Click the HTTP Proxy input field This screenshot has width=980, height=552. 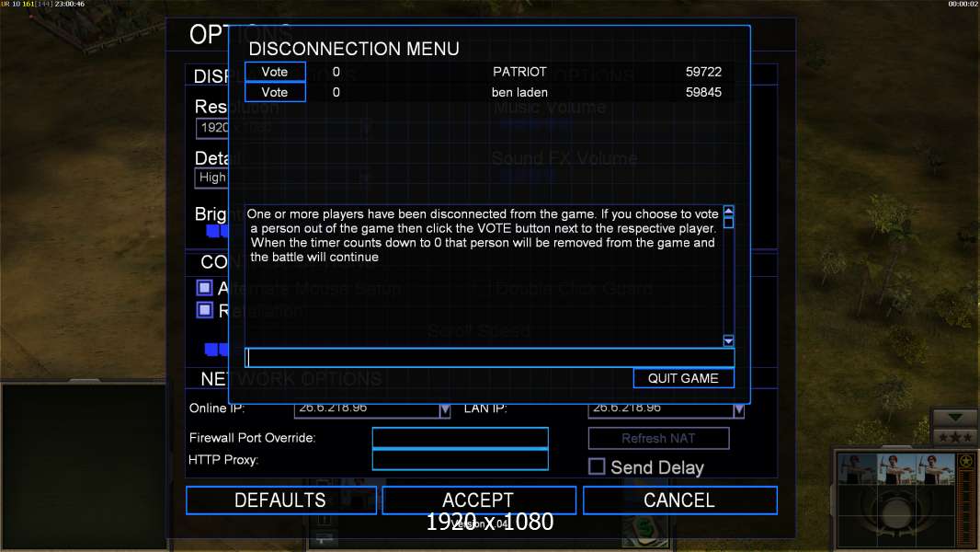[460, 460]
